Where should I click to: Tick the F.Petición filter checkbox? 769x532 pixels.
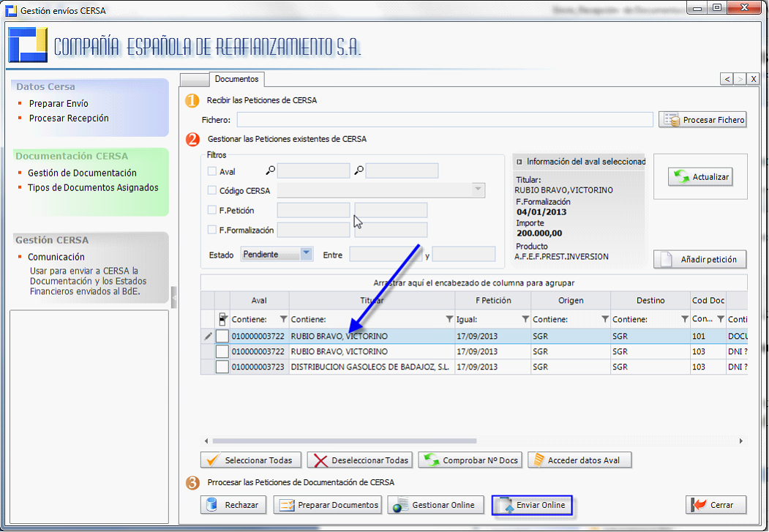pyautogui.click(x=212, y=210)
